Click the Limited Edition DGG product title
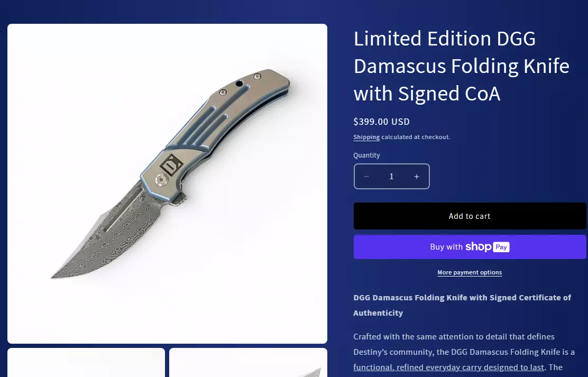Viewport: 588px width, 377px height. pos(462,66)
